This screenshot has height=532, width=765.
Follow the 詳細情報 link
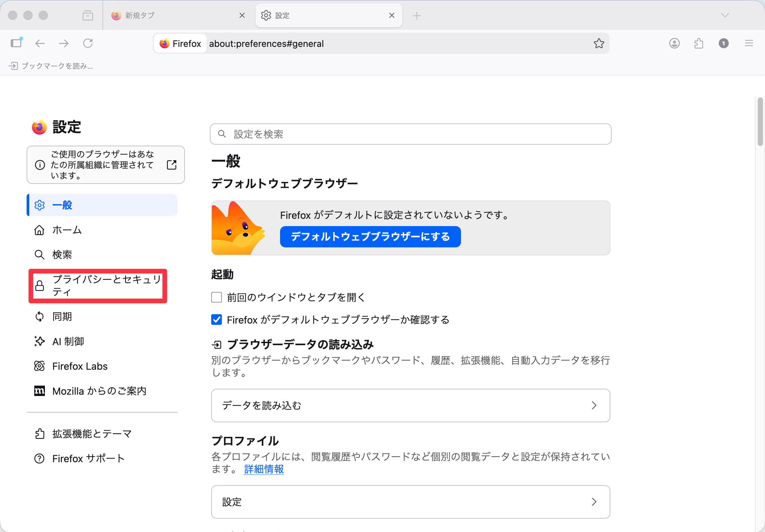263,469
